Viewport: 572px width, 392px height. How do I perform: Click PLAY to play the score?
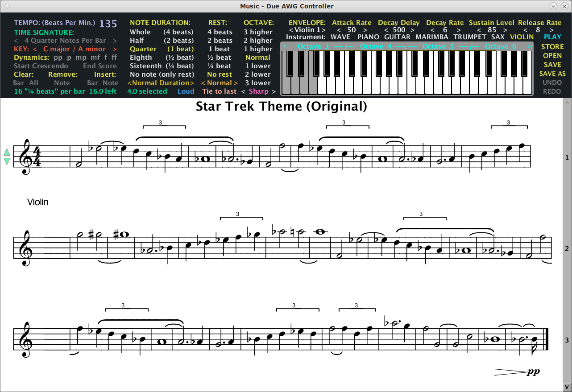(x=552, y=37)
